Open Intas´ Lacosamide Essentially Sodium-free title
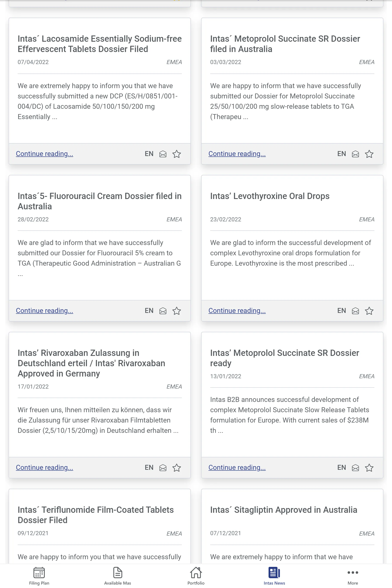The width and height of the screenshot is (392, 588). click(100, 44)
